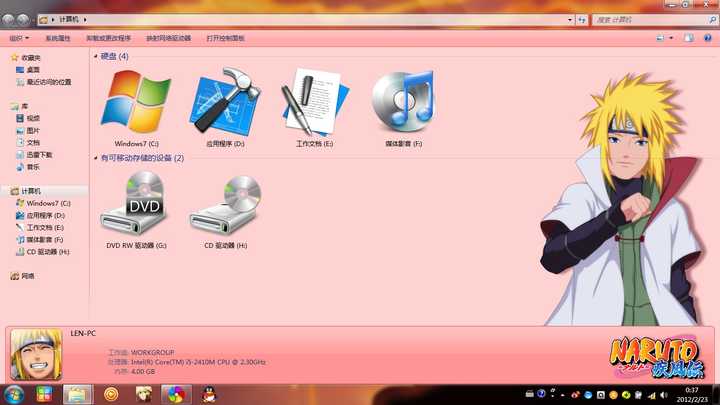
Task: Click the network signal tray icon
Action: click(x=652, y=395)
